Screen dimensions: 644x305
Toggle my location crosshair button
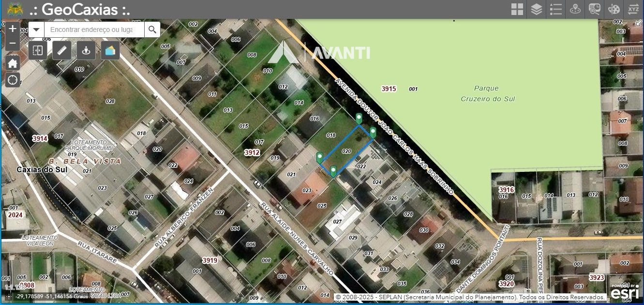coord(13,79)
